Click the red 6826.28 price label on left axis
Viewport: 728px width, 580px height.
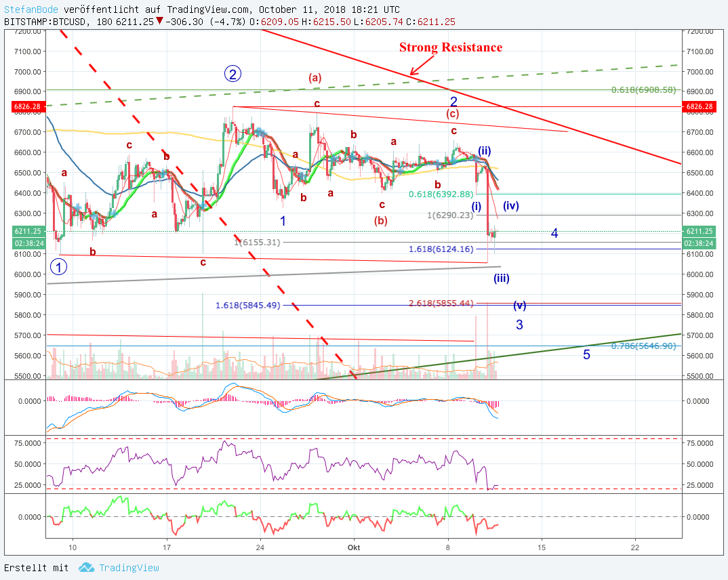click(x=28, y=107)
